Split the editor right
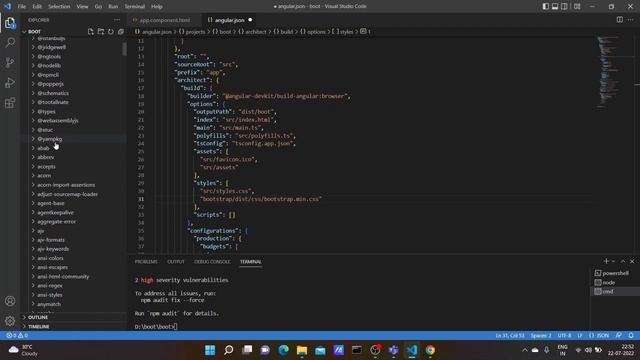Screen dimensions: 640x360 click(x=620, y=20)
